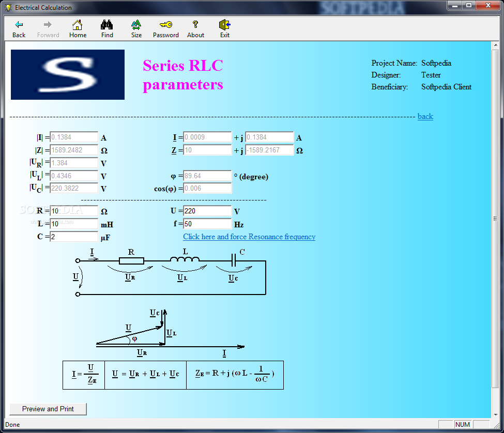
Task: Select the cos(φ) power factor field
Action: [207, 188]
